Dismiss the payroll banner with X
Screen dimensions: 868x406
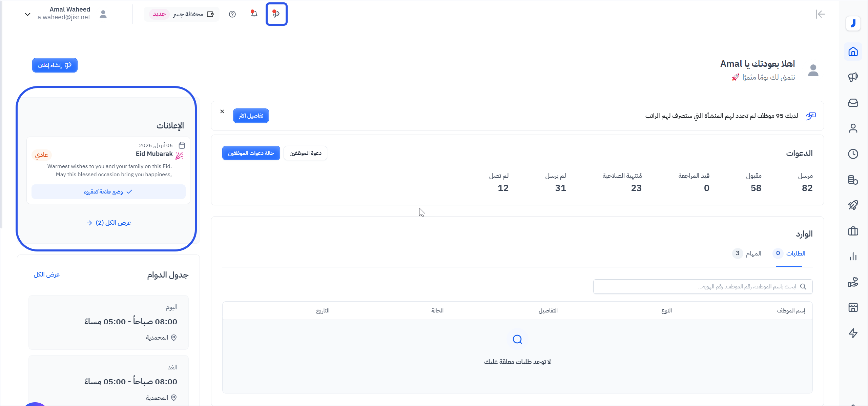point(222,111)
